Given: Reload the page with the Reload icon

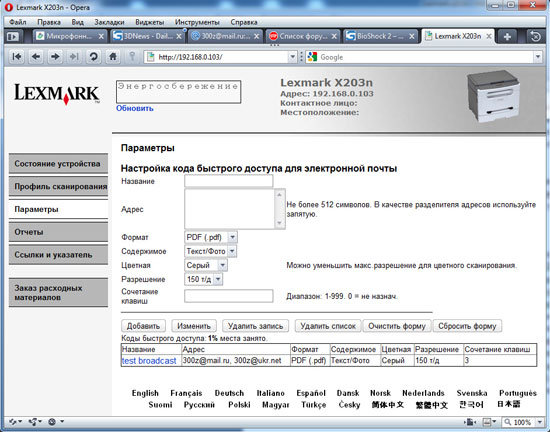Looking at the screenshot, I should (x=93, y=56).
